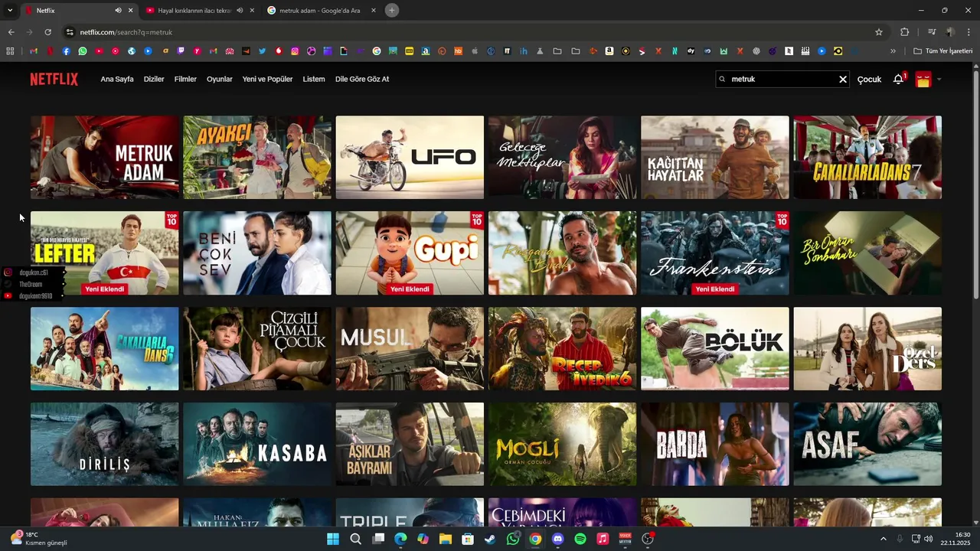Open the Metruk Adam title card
980x551 pixels.
click(x=105, y=158)
